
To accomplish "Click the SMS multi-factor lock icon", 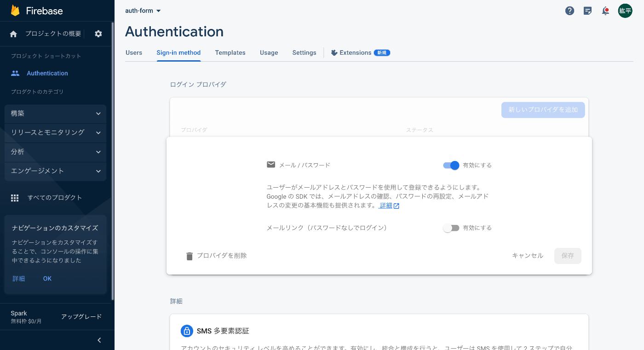I will pos(187,331).
